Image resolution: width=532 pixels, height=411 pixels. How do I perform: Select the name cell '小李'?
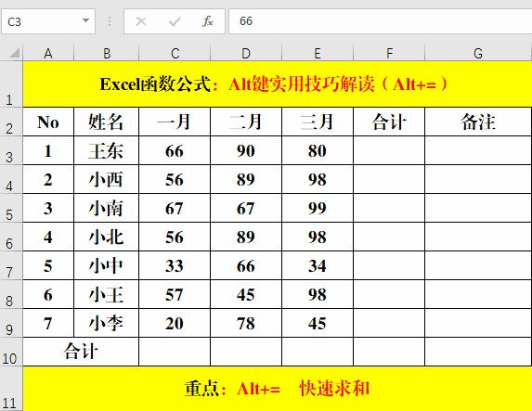pyautogui.click(x=107, y=323)
